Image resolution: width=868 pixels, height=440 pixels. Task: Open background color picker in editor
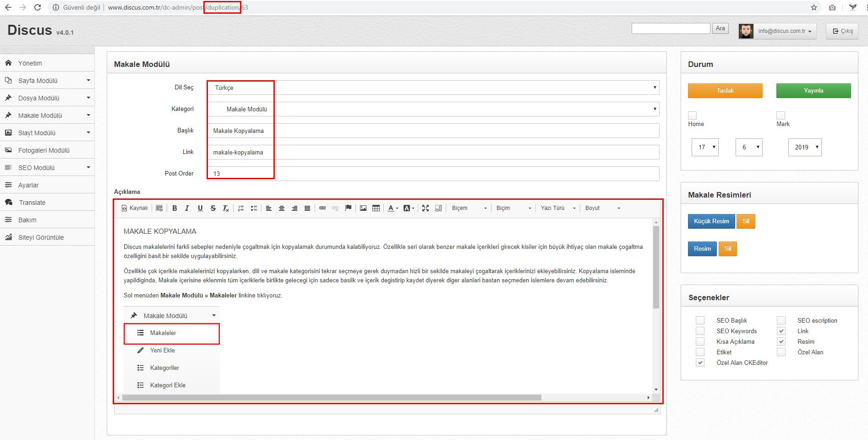pos(409,208)
